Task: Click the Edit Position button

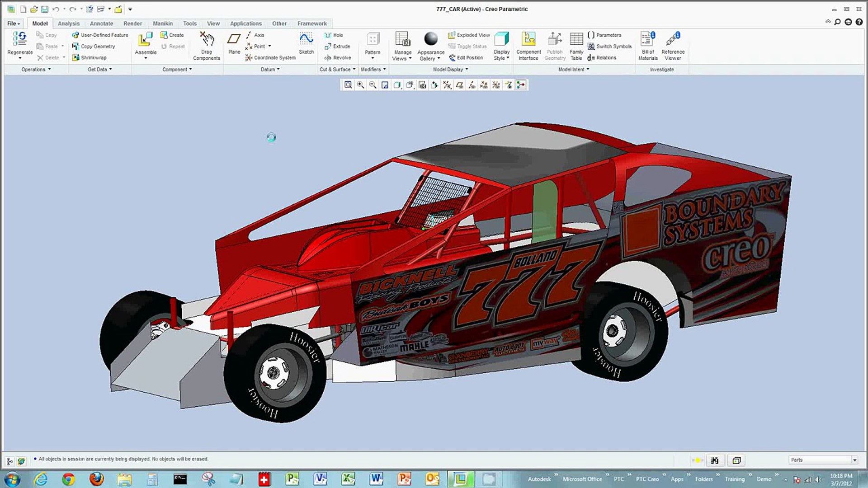Action: 466,58
